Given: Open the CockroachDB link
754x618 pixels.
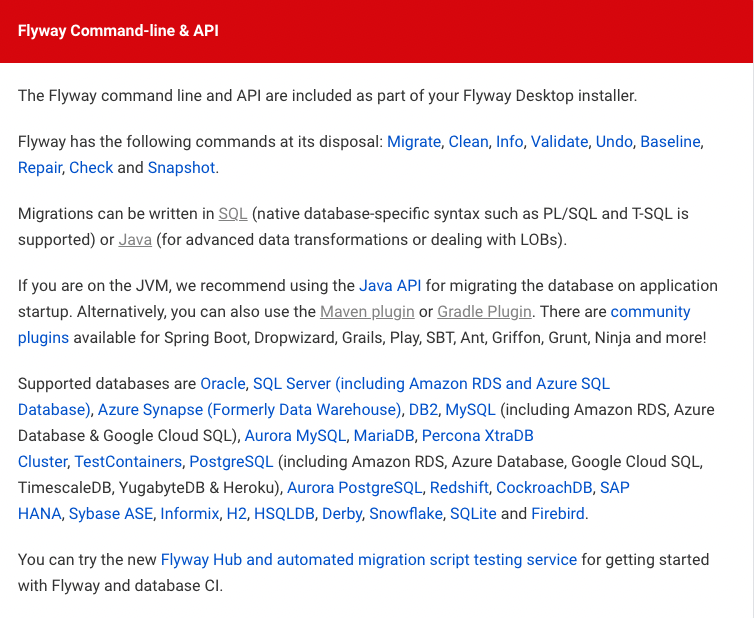Looking at the screenshot, I should point(544,488).
